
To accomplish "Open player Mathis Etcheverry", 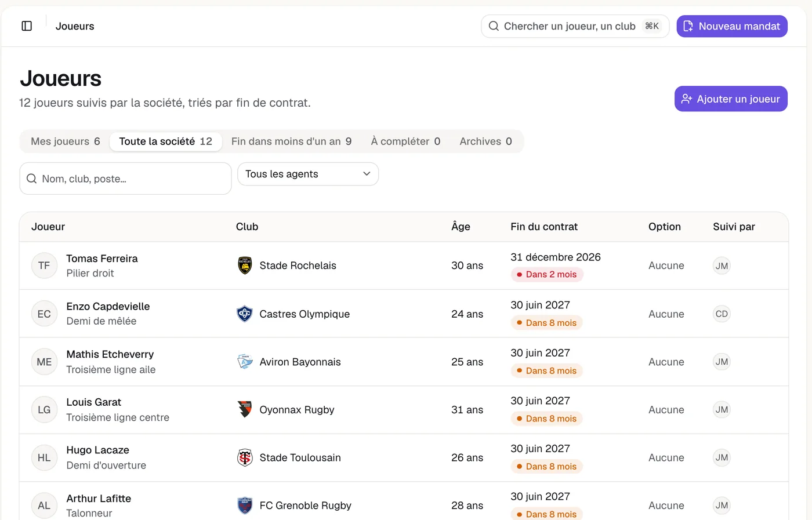I will pyautogui.click(x=110, y=354).
